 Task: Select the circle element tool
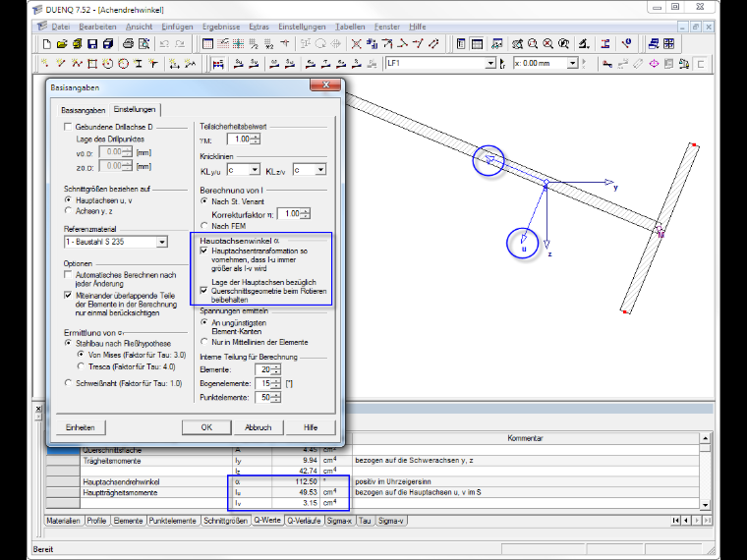(x=123, y=63)
